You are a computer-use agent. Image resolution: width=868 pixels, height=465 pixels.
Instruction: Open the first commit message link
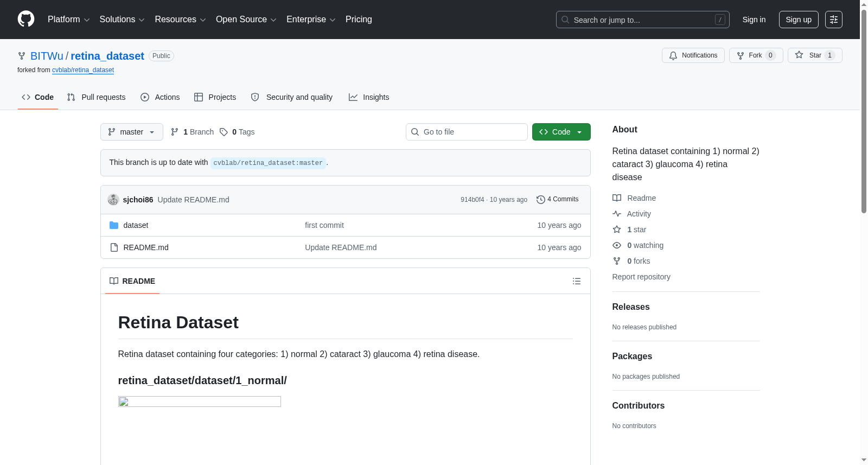click(324, 225)
